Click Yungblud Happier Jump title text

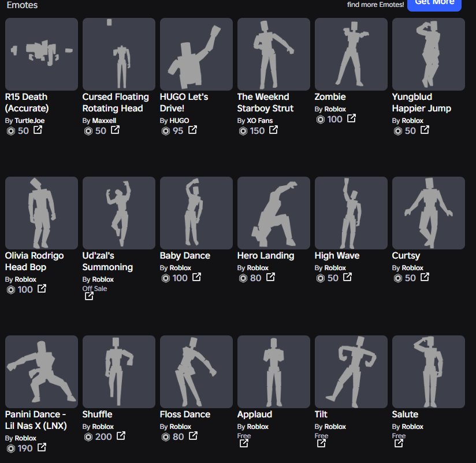point(421,103)
